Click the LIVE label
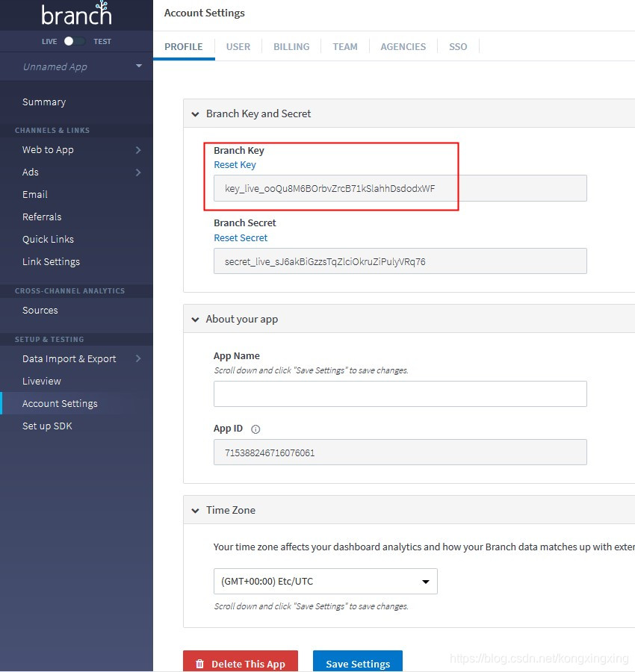The height and width of the screenshot is (672, 635). pos(49,42)
